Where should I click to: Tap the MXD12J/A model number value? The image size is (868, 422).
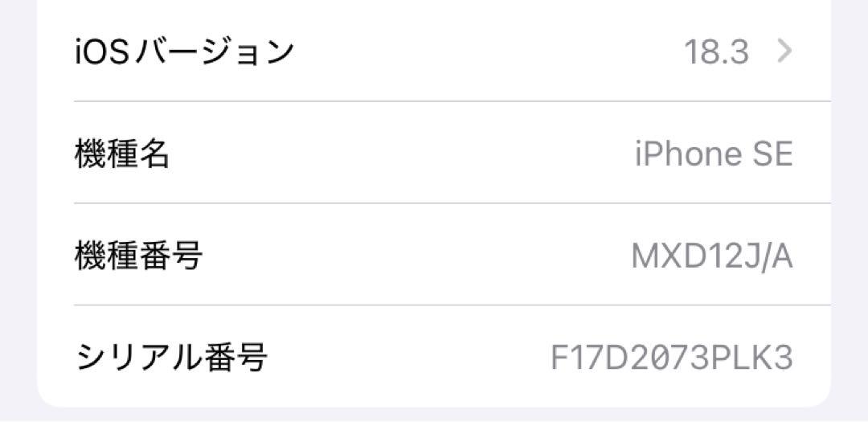(712, 256)
